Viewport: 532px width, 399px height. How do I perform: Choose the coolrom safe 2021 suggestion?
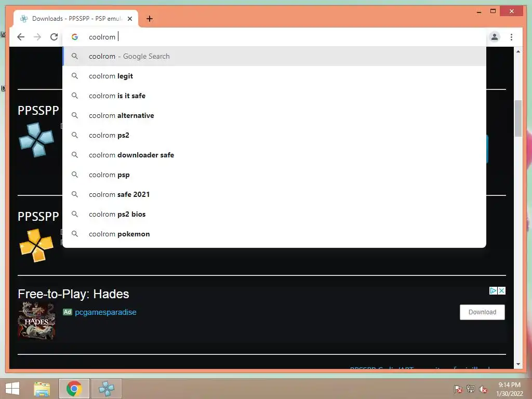coord(274,194)
